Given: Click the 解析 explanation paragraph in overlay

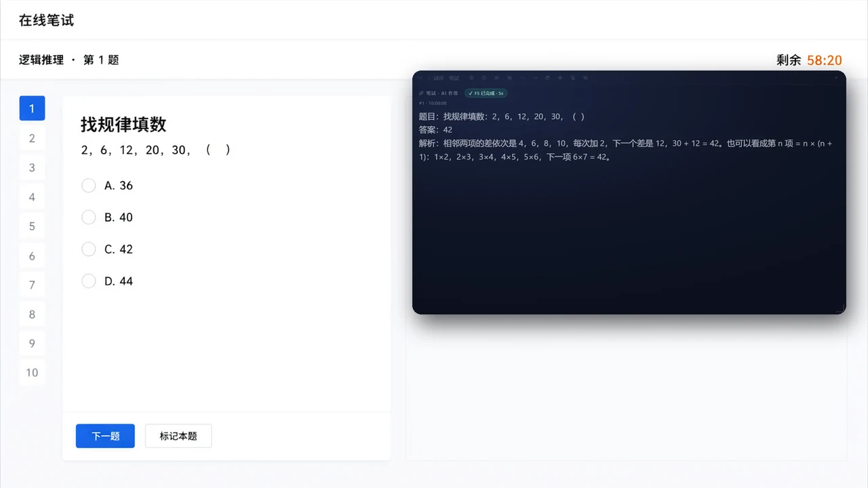Looking at the screenshot, I should pos(626,150).
